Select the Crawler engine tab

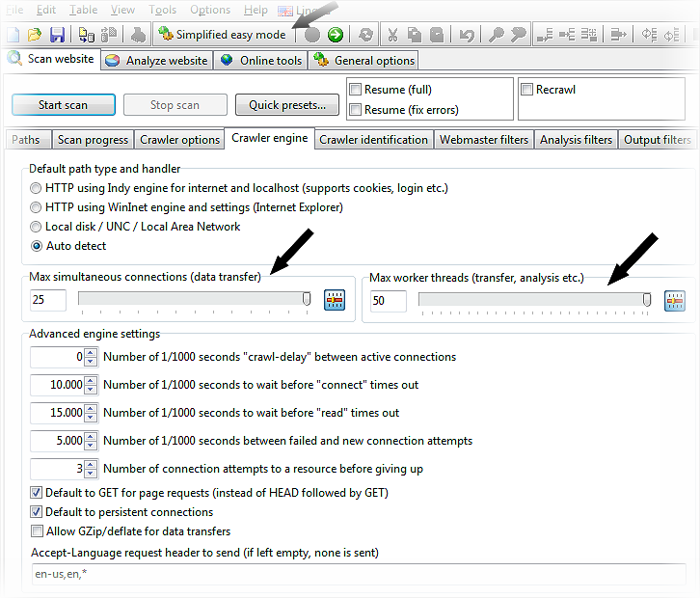click(x=270, y=139)
